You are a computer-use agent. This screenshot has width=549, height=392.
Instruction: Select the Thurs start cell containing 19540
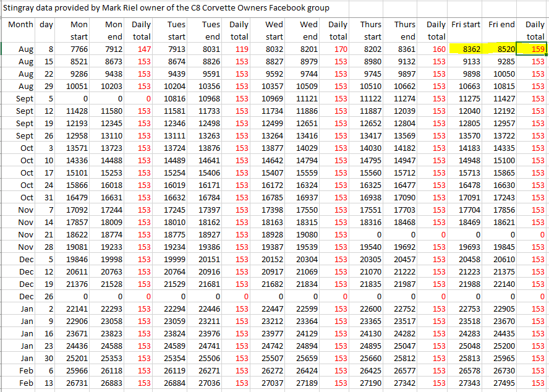coord(371,247)
